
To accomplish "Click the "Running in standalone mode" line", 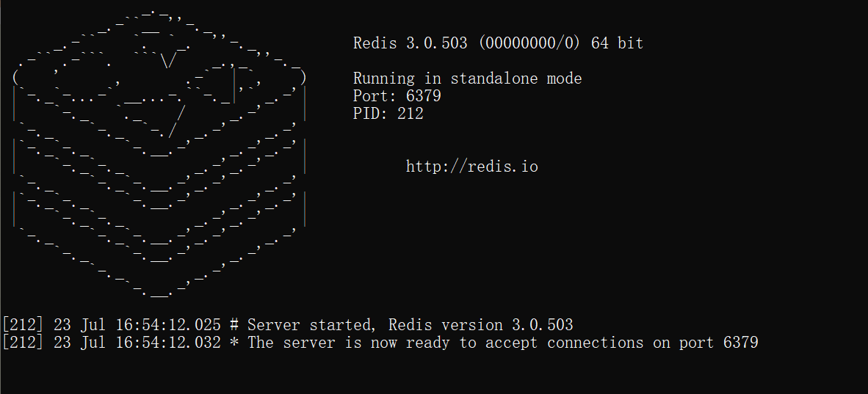I will pyautogui.click(x=467, y=79).
